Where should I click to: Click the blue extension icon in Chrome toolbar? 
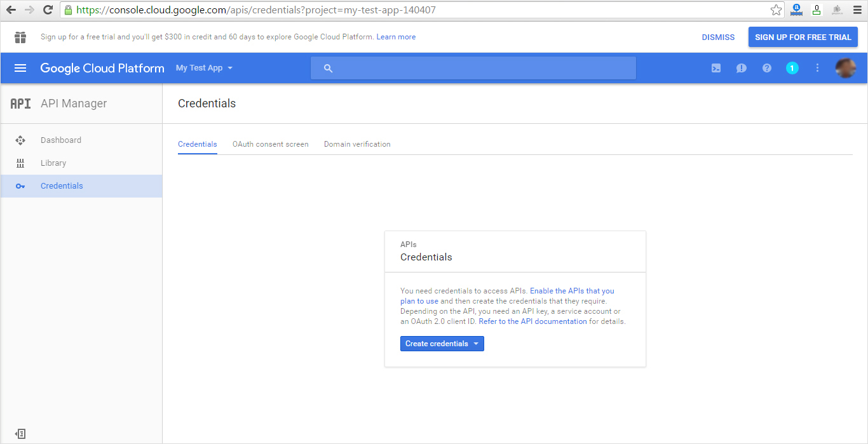point(796,10)
